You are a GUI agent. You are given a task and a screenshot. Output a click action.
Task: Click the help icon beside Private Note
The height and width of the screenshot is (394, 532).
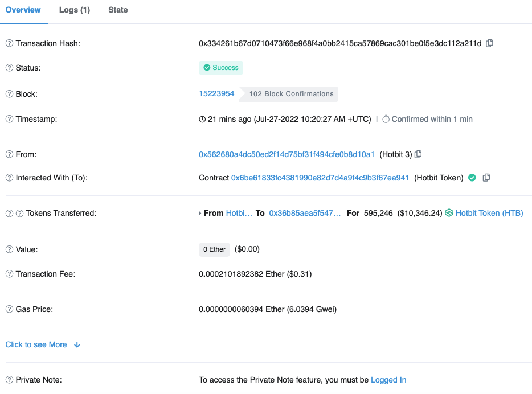point(9,380)
